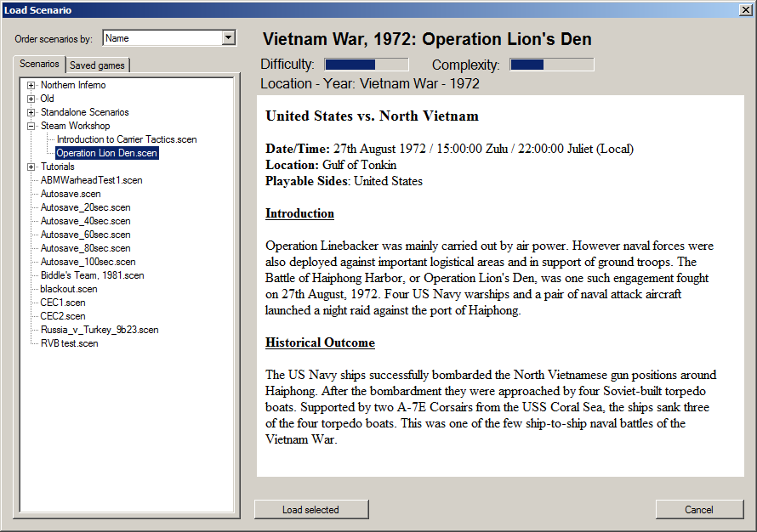Select RVB test.scen file

click(x=69, y=343)
